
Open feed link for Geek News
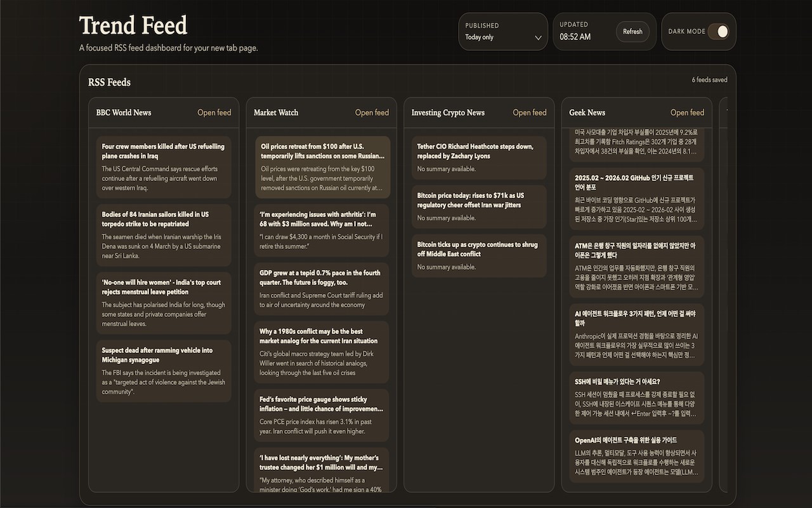tap(688, 112)
